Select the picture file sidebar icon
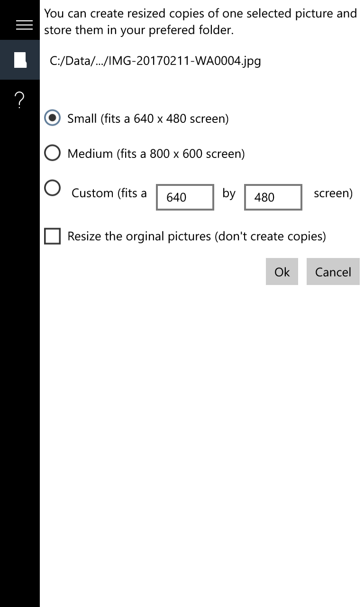 click(x=20, y=60)
